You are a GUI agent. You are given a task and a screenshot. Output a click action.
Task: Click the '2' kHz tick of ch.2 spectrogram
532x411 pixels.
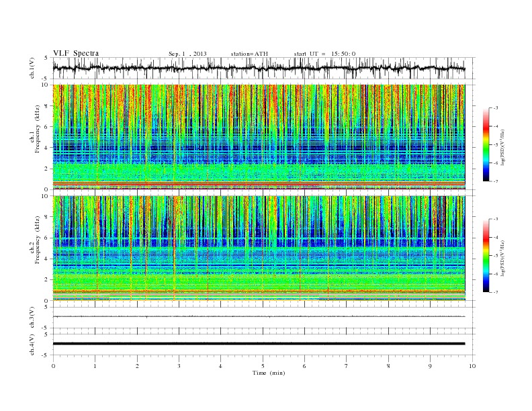(x=46, y=280)
